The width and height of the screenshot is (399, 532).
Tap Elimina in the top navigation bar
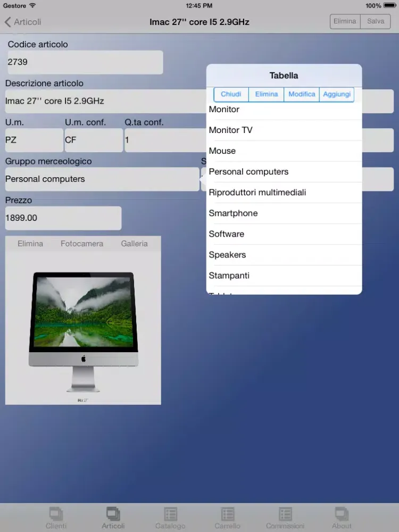(345, 21)
